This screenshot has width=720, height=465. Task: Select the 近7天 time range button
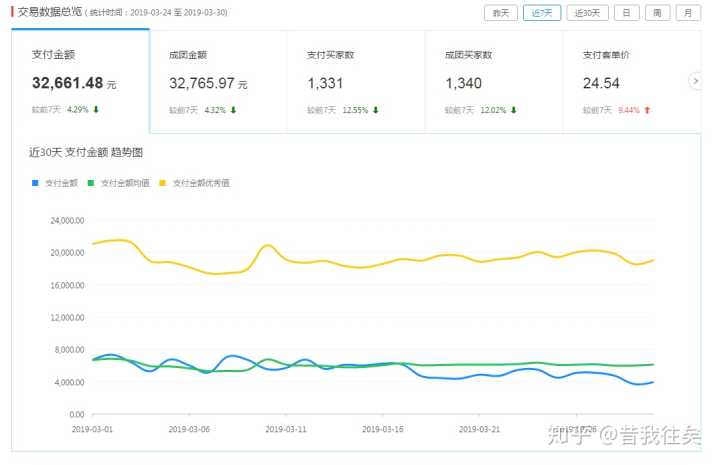coord(543,13)
